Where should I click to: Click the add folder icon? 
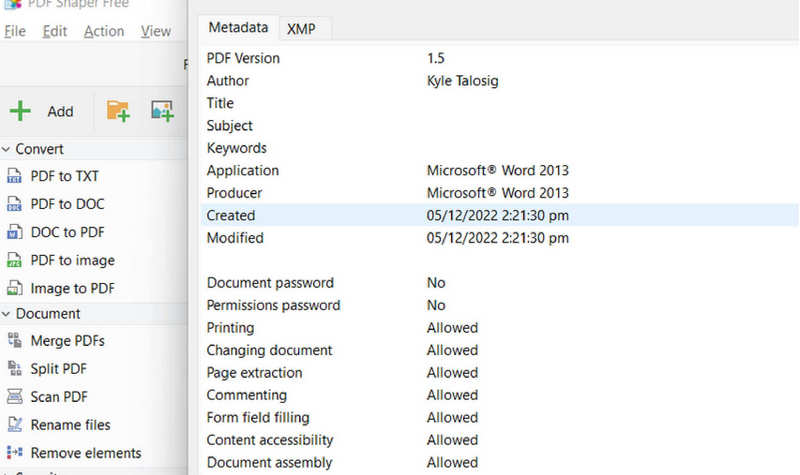(118, 111)
